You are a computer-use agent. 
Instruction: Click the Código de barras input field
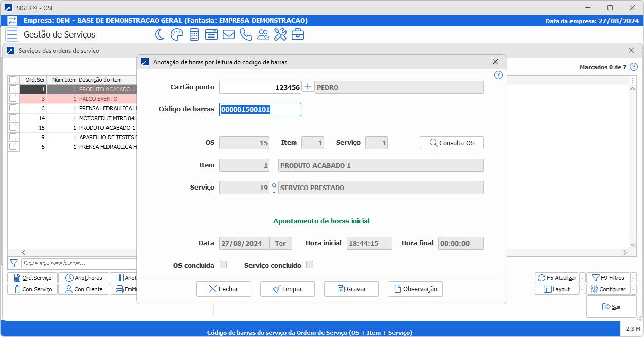tap(260, 109)
